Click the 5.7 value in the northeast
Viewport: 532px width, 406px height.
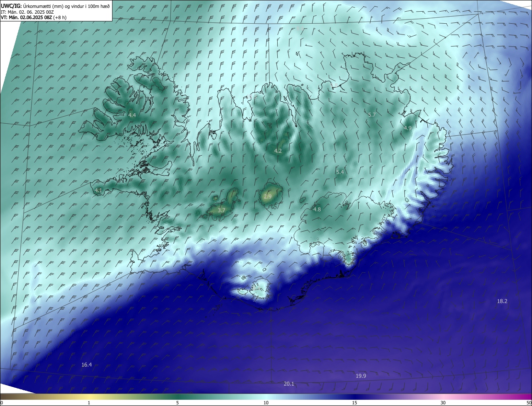tap(372, 115)
